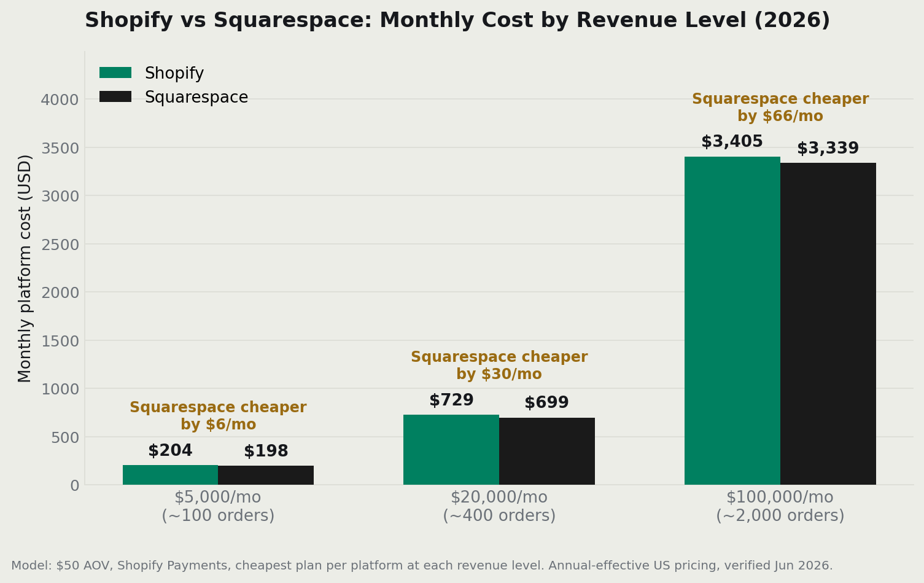Click the green Shopify legend swatch
Viewport: 924px width, 583px height.
(115, 73)
